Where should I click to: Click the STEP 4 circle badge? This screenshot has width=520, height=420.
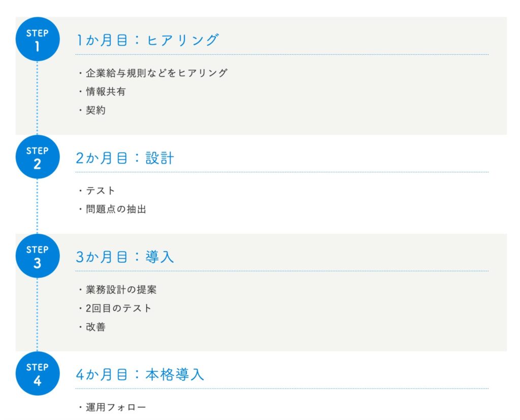pos(38,373)
